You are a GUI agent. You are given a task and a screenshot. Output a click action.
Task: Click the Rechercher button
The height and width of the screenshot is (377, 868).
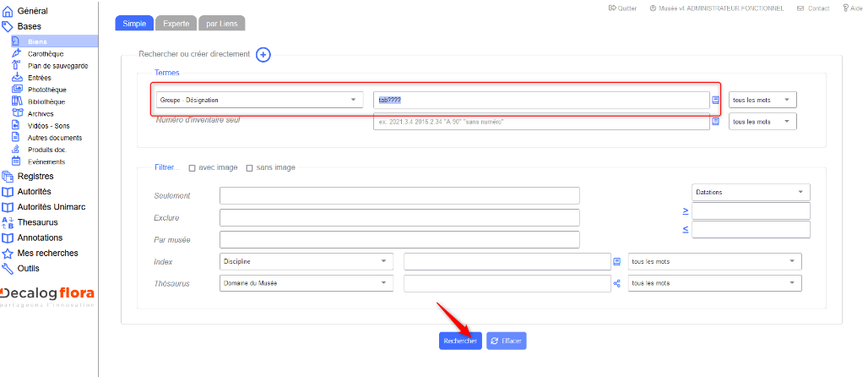pos(460,341)
